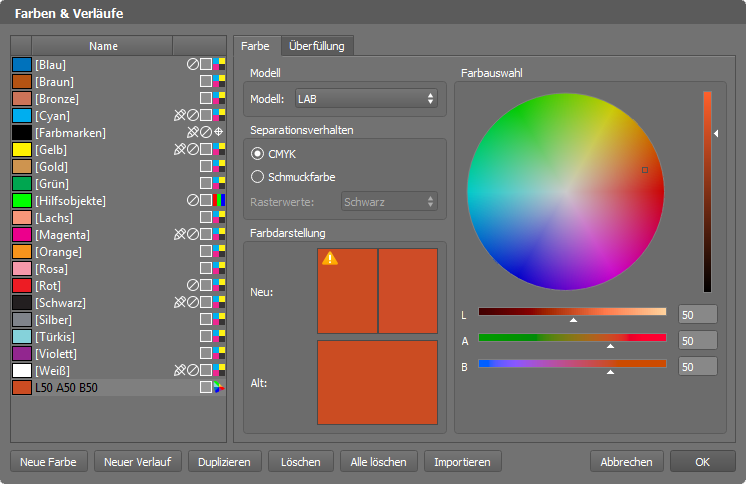Click the B value input field
The width and height of the screenshot is (746, 484).
[697, 366]
